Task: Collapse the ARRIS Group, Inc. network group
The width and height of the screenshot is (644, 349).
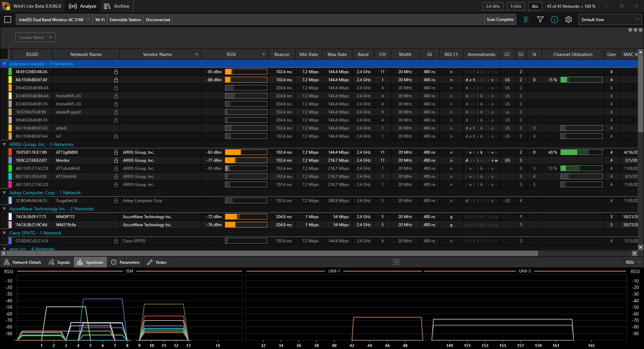Action: click(x=4, y=144)
